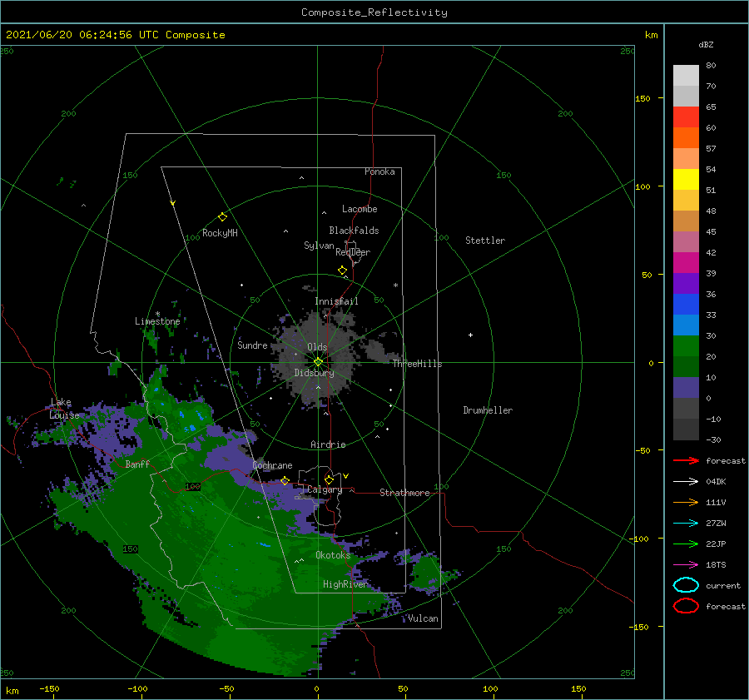Click the dBZ legend heading
Image resolution: width=749 pixels, height=700 pixels.
[x=706, y=44]
